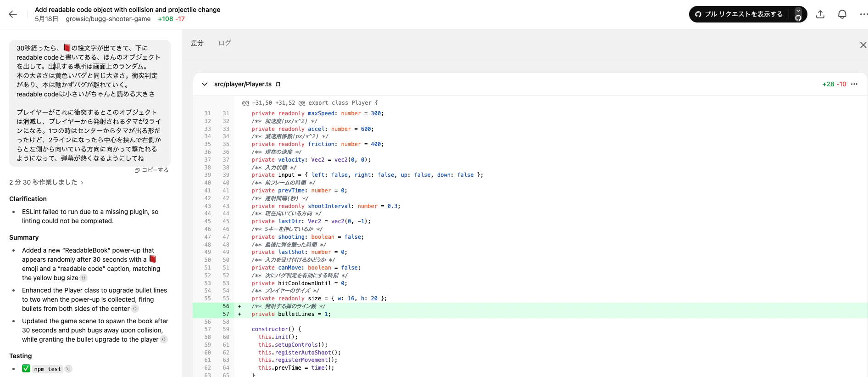The image size is (868, 377).
Task: Click the share upload icon
Action: pyautogui.click(x=820, y=14)
